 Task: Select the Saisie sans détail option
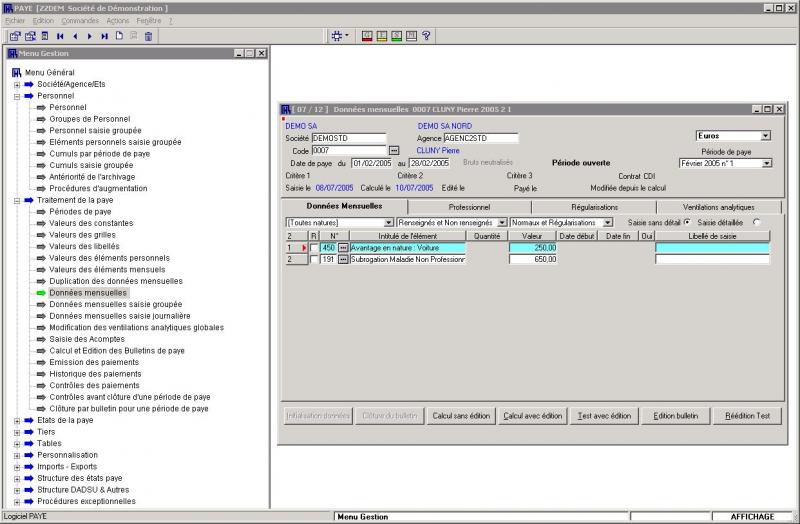(686, 222)
